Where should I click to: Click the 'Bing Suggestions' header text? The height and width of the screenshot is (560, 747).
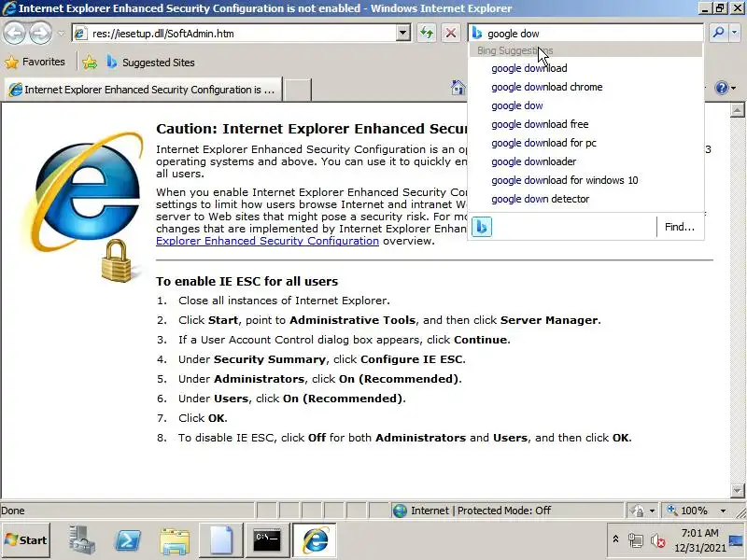click(x=515, y=50)
